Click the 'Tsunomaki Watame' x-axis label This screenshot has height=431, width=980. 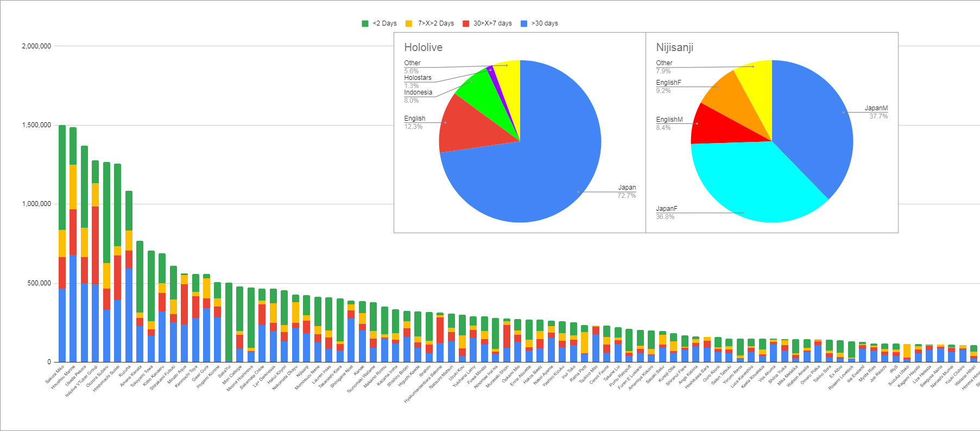point(361,378)
